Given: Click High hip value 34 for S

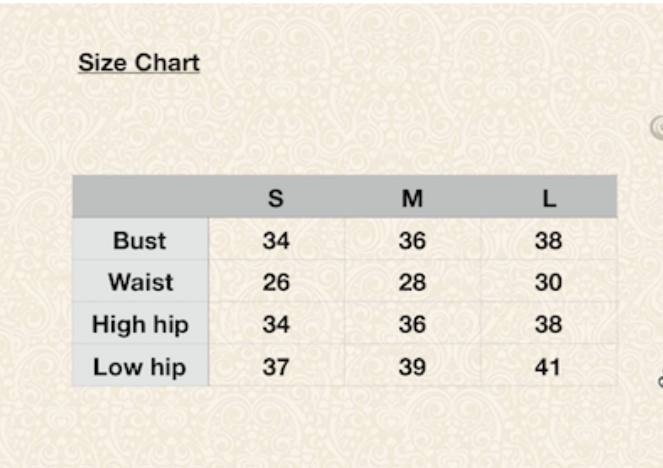Looking at the screenshot, I should (276, 324).
